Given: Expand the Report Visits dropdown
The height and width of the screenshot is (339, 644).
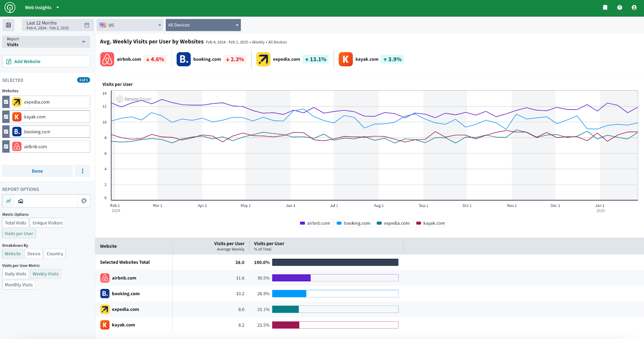Looking at the screenshot, I should (x=46, y=42).
